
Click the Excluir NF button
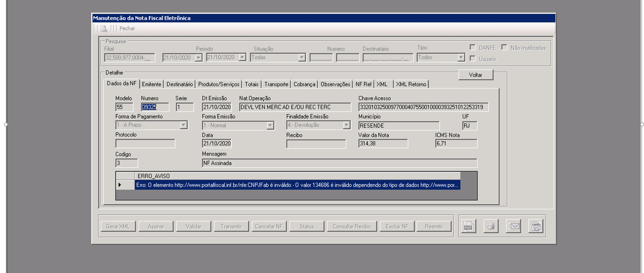coord(396,226)
